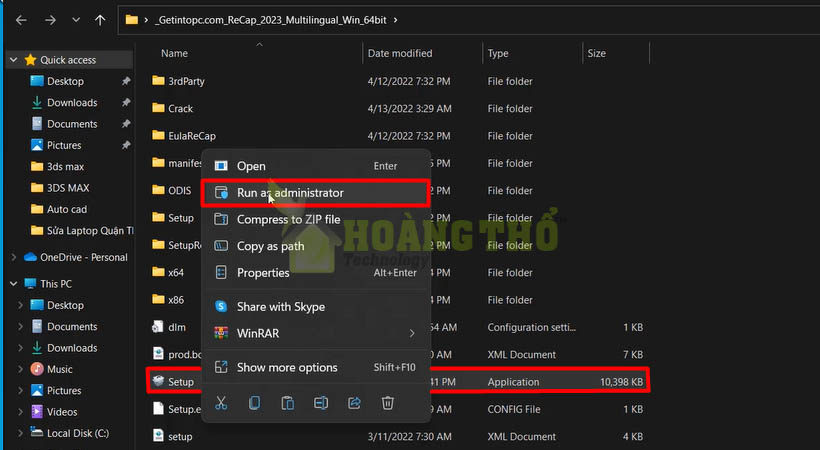
Task: Select the lowercase setup XML document
Action: (180, 436)
